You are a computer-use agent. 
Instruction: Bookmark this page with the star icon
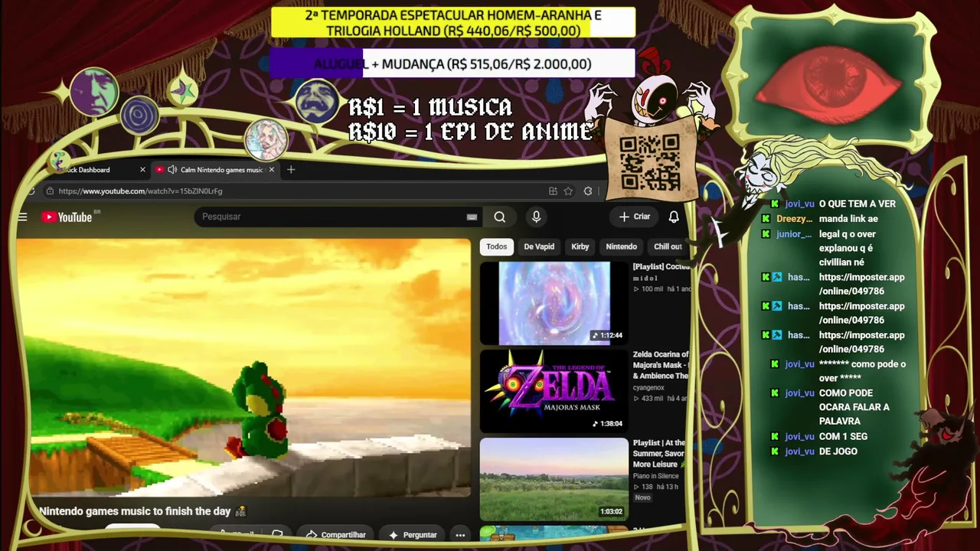click(x=568, y=191)
